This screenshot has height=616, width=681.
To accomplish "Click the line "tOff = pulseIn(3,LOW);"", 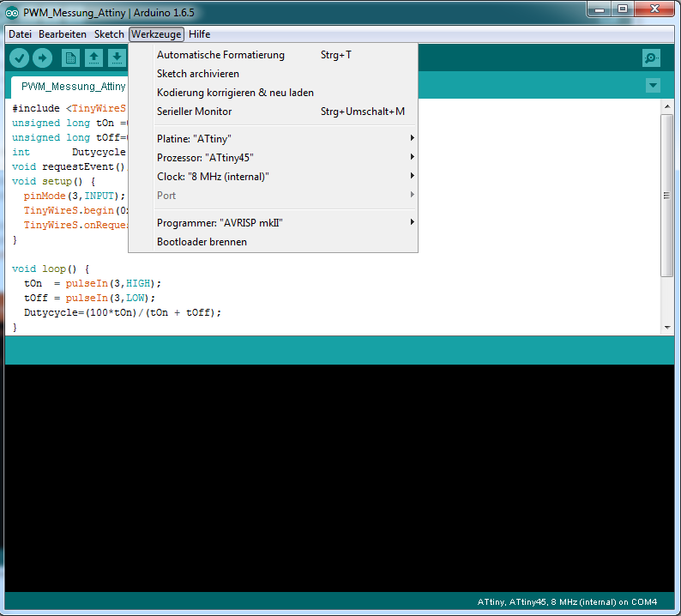I will pyautogui.click(x=89, y=298).
